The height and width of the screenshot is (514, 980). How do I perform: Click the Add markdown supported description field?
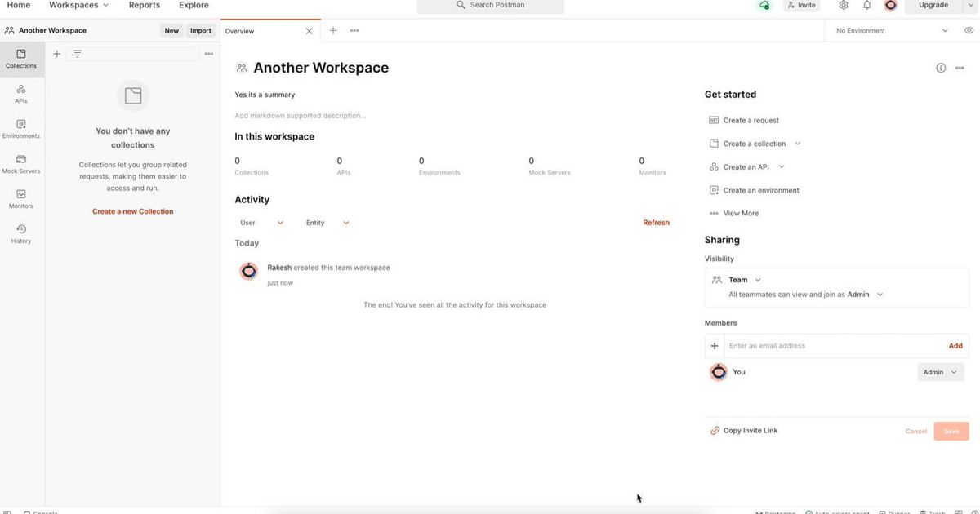(301, 116)
